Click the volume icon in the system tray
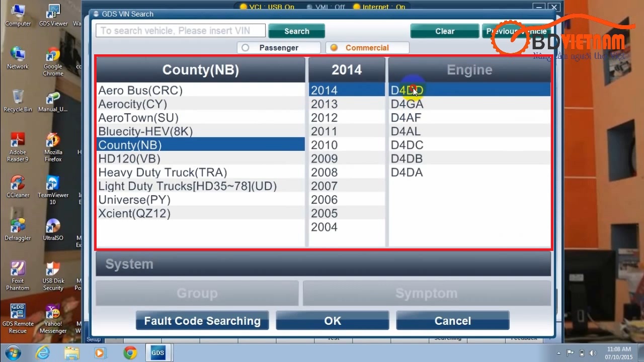The height and width of the screenshot is (362, 644). [x=593, y=353]
